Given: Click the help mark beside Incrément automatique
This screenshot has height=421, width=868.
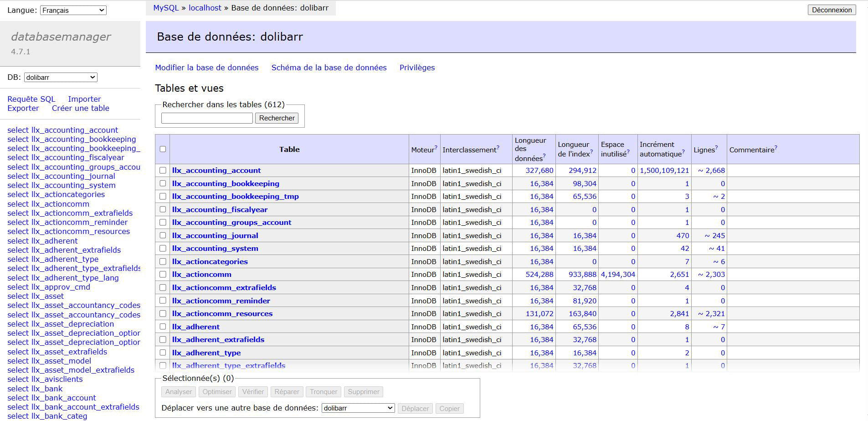Looking at the screenshot, I should point(683,151).
